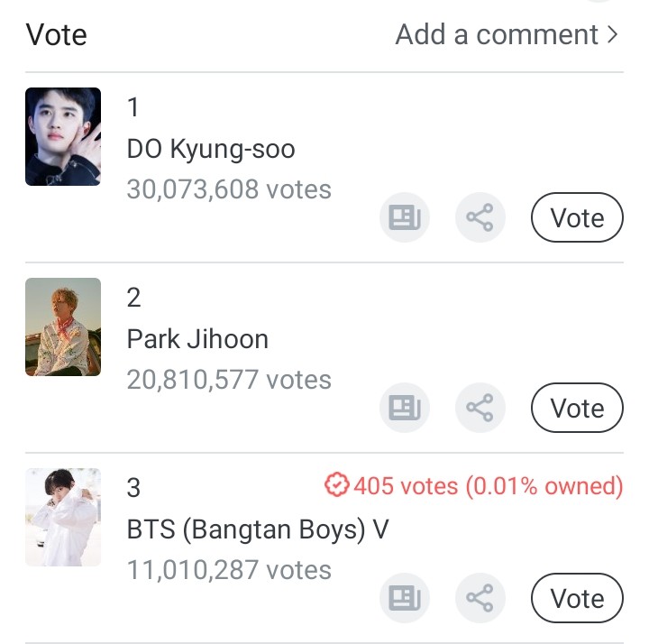Screen dimensions: 649x644
Task: Open news icon for BTS V
Action: 404,598
